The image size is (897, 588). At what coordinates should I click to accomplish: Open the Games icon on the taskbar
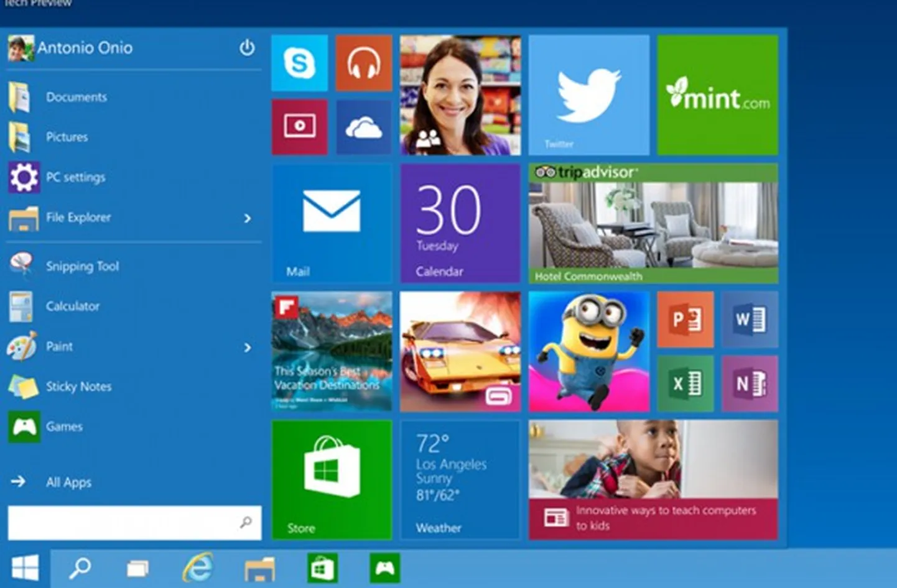(x=384, y=568)
